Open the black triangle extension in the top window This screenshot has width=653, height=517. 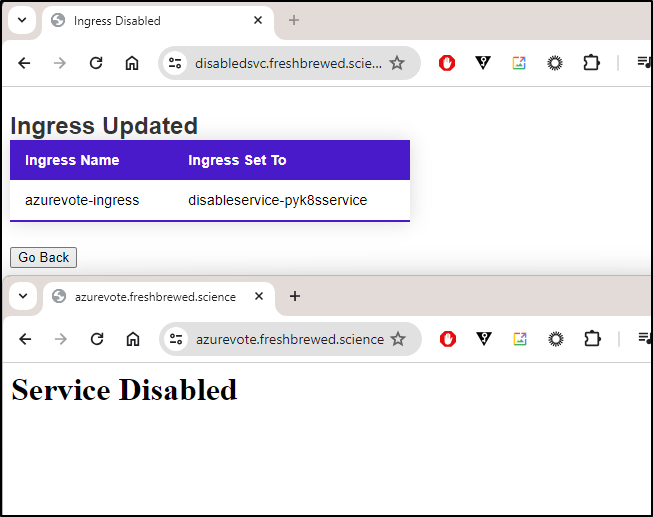click(483, 63)
